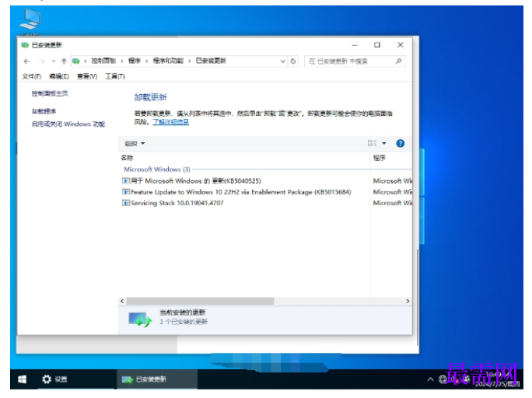Click the horizontal scrollbar left arrow
532x398 pixels.
coord(122,301)
